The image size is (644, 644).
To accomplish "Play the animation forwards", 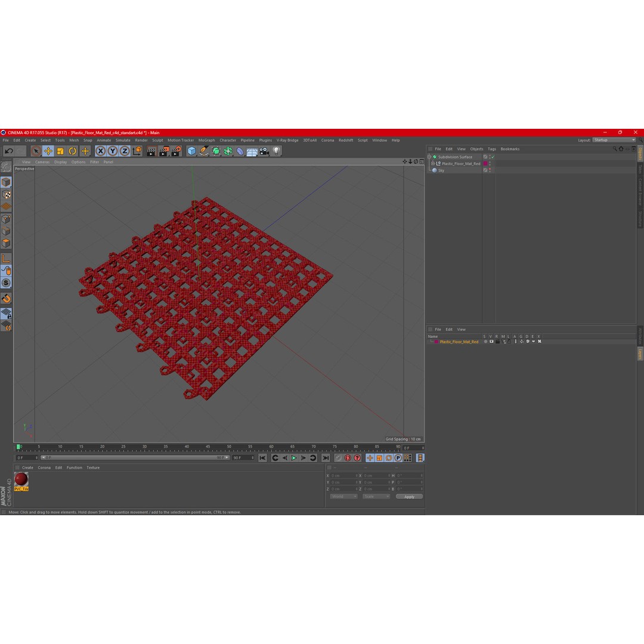I will pyautogui.click(x=293, y=457).
